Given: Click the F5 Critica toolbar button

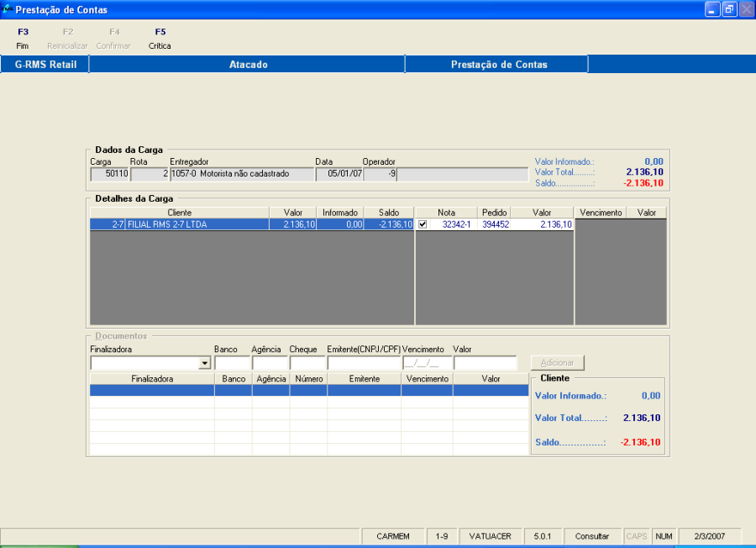Looking at the screenshot, I should (160, 39).
